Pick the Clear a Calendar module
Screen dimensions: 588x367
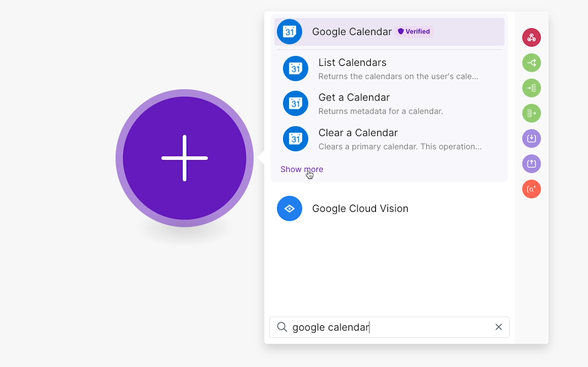389,139
